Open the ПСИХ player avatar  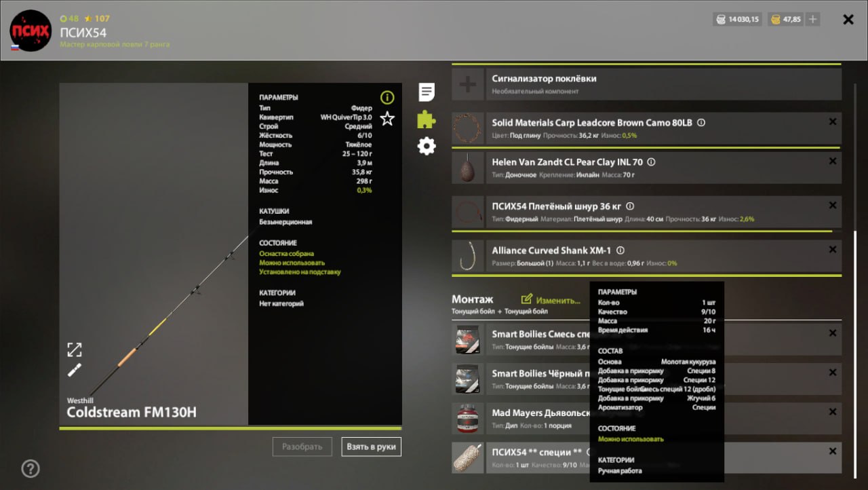tap(31, 31)
